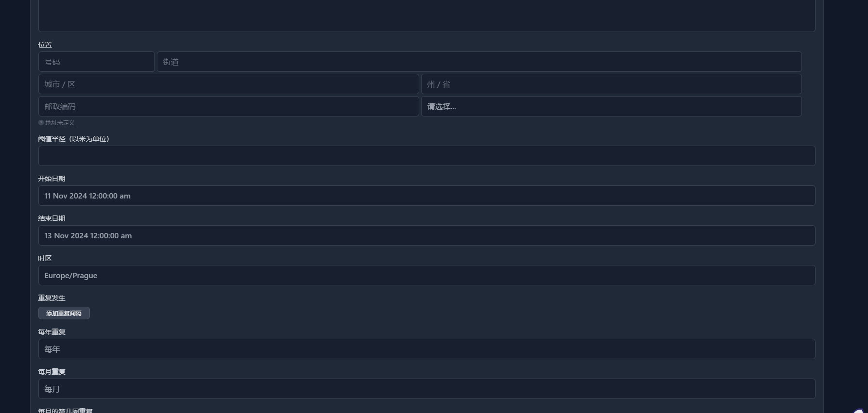Viewport: 868px width, 413px height.
Task: Open the 结束日期 field showing 13 Nov 2024
Action: click(426, 235)
